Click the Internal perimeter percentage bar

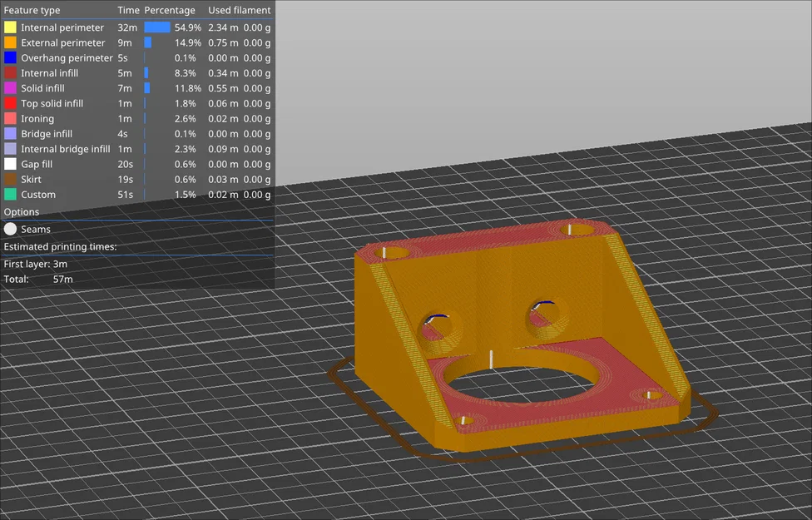[x=157, y=27]
